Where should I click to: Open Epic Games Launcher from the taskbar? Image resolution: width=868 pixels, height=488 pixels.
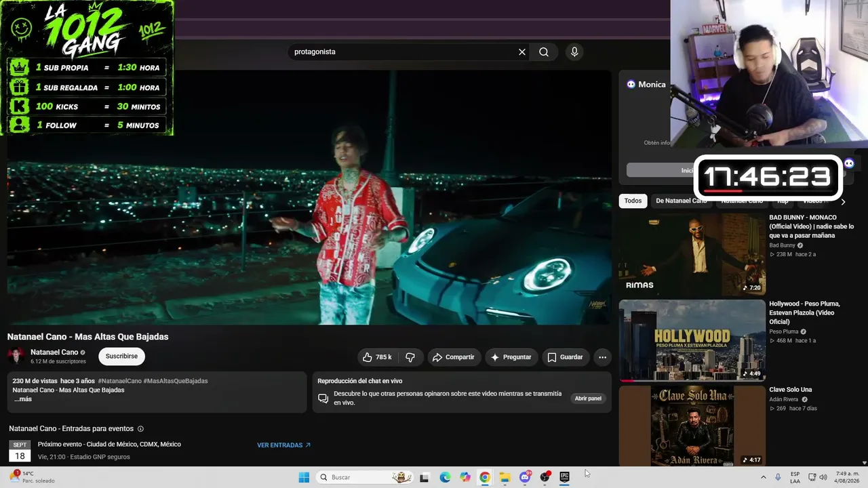[x=564, y=477]
